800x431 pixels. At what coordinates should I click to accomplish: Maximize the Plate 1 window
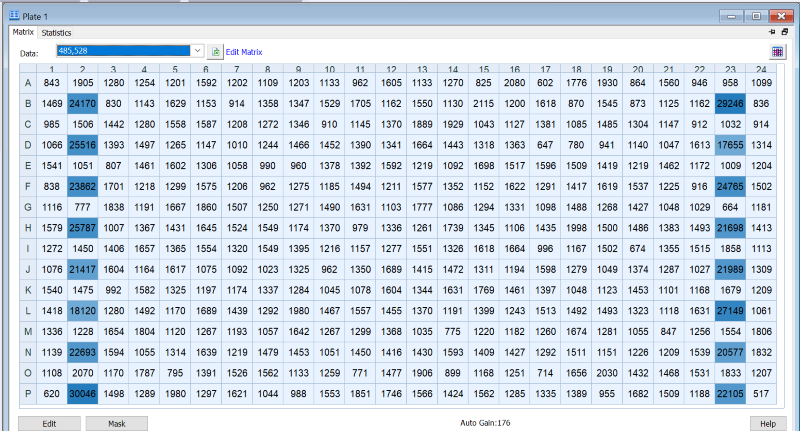coord(756,15)
